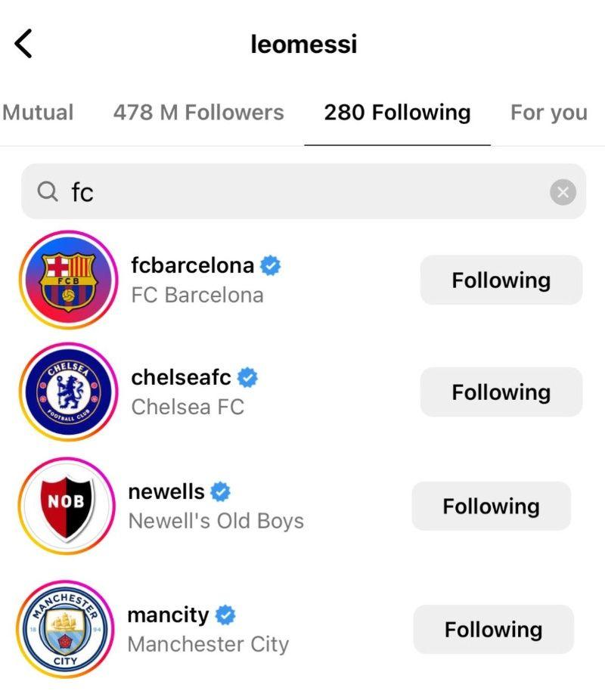Tap the mancity username
This screenshot has height=700, width=605.
tap(168, 615)
